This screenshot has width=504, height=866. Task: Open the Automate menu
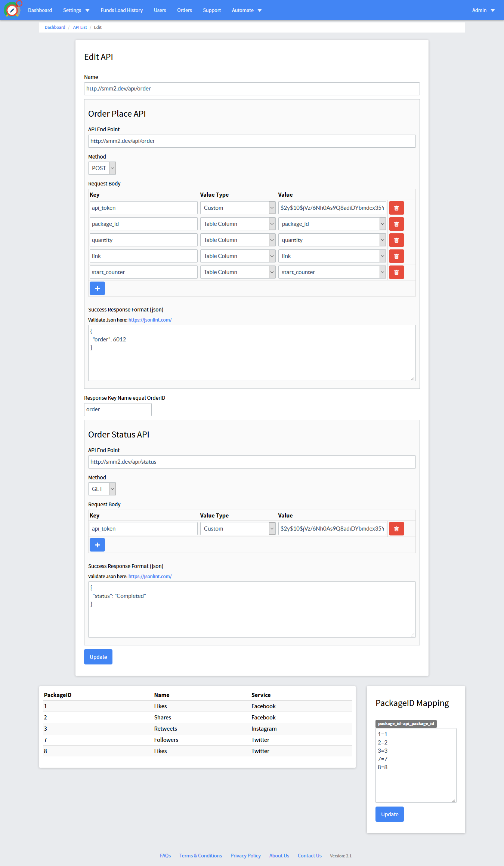point(247,10)
